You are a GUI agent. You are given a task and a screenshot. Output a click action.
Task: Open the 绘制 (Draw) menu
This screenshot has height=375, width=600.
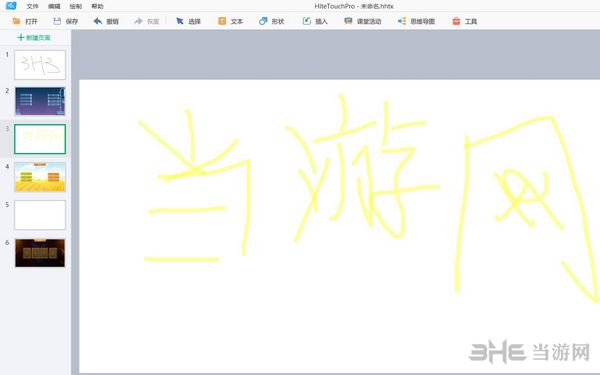click(76, 6)
